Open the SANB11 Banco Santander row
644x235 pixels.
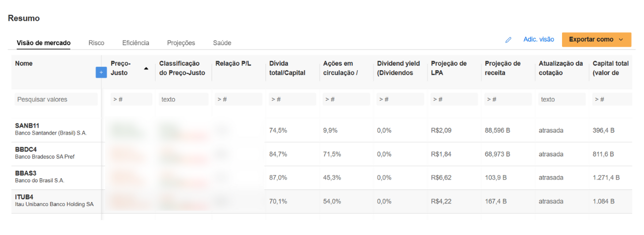coord(321,130)
